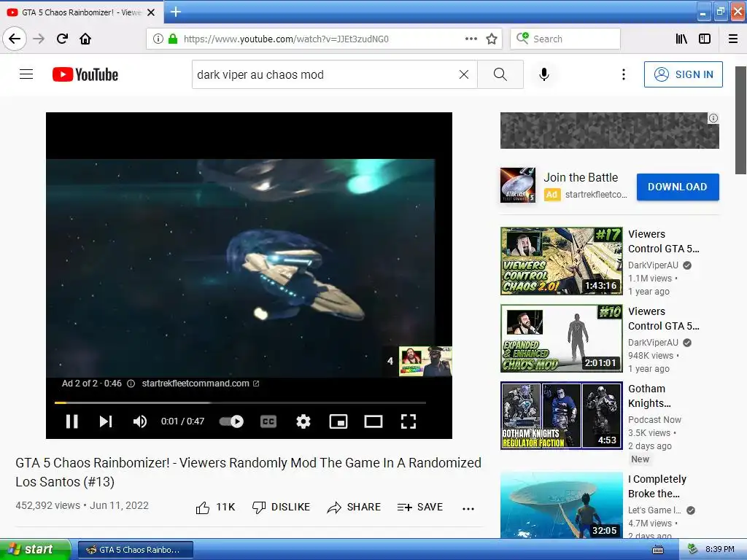Screen dimensions: 747x560
Task: Open Expanded & Enhanced Chaos Mod #10 thumbnail
Action: (561, 338)
